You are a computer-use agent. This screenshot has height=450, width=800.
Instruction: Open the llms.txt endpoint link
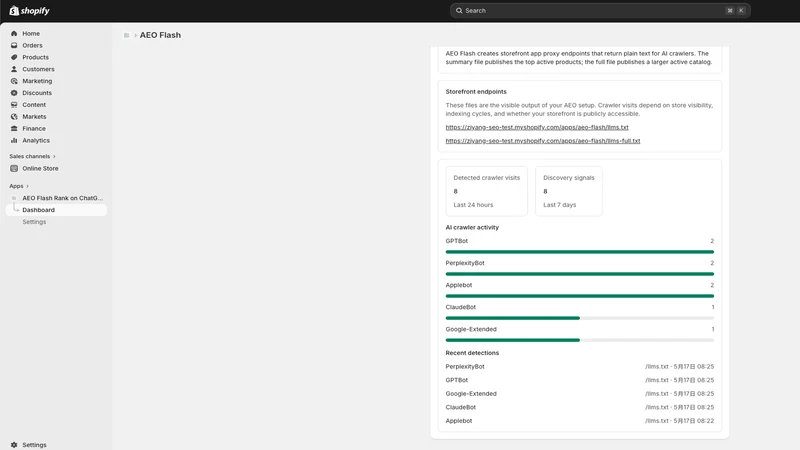537,127
